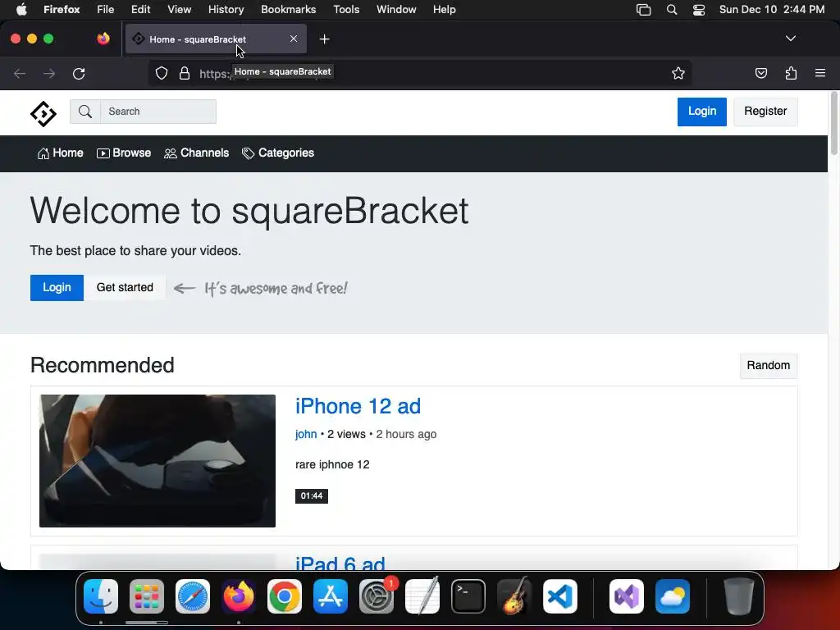Image resolution: width=840 pixels, height=630 pixels.
Task: Open System Settings from the dock
Action: coord(377,596)
